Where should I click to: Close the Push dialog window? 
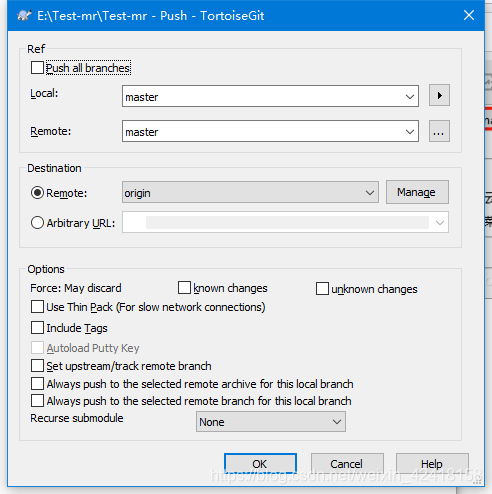(469, 15)
